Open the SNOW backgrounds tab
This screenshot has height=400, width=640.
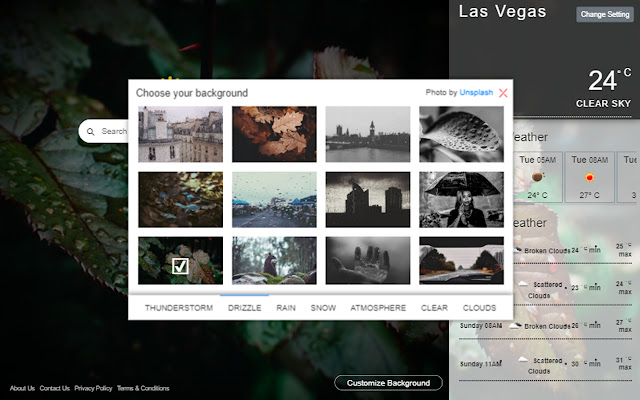point(323,308)
